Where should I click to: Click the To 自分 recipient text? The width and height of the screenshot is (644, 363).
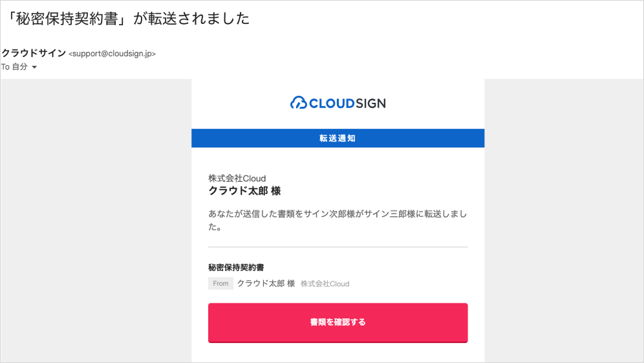pos(14,67)
